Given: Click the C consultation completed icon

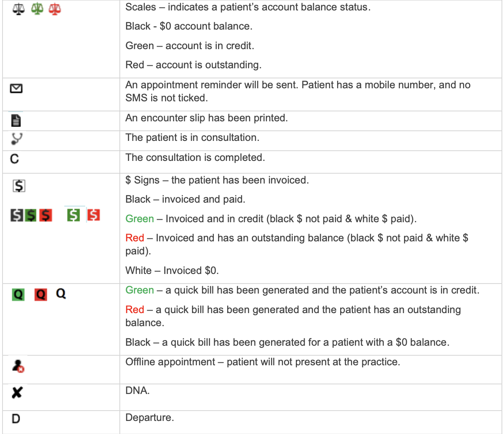Looking at the screenshot, I should pos(14,159).
